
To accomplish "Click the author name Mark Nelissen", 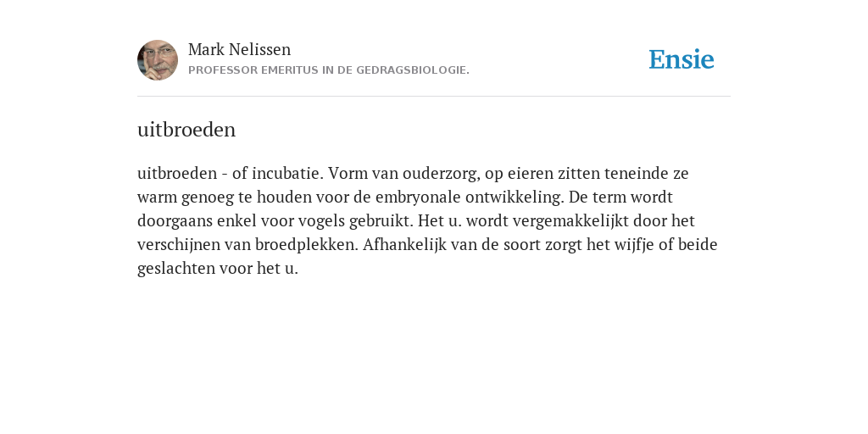I will tap(239, 49).
